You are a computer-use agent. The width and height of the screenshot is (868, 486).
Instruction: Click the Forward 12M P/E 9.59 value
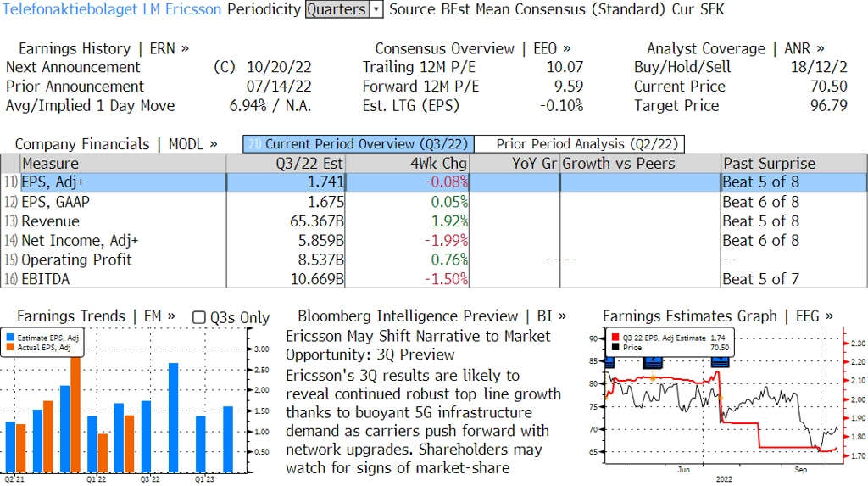(569, 87)
